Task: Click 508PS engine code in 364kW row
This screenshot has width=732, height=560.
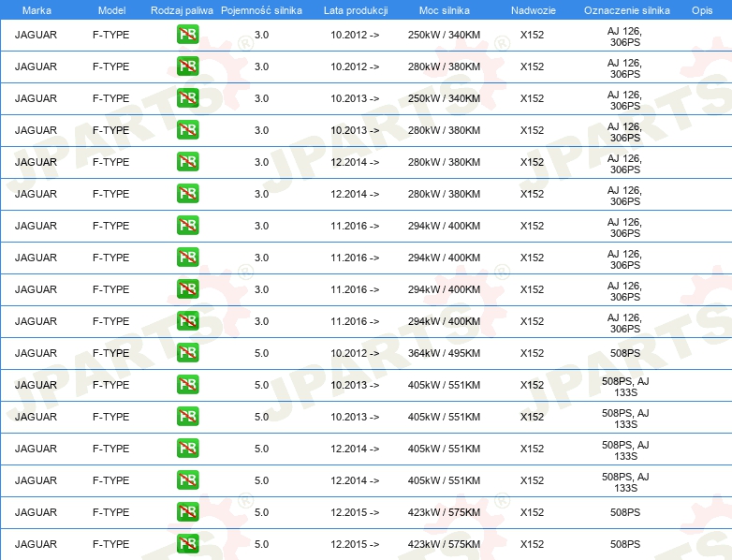Action: tap(625, 353)
